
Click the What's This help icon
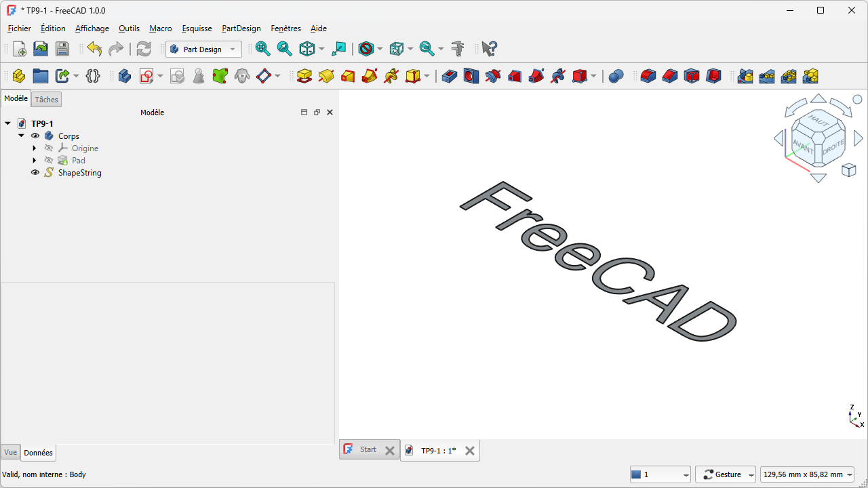pos(489,49)
